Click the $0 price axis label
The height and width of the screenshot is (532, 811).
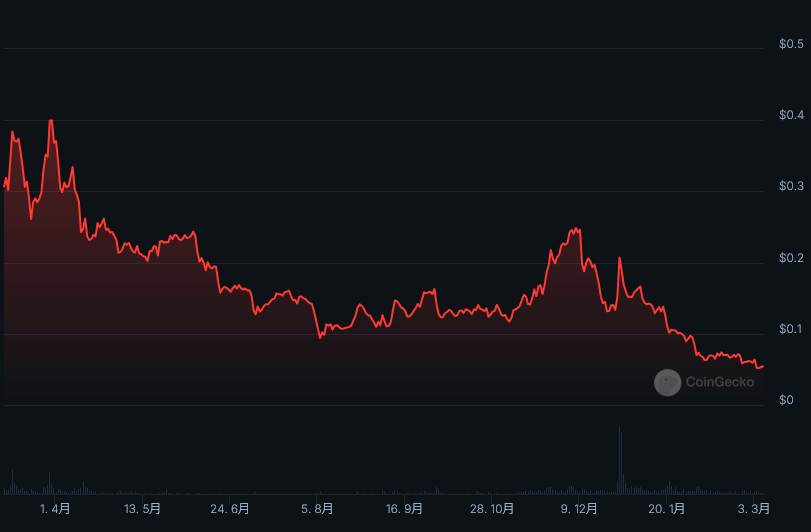pos(786,401)
